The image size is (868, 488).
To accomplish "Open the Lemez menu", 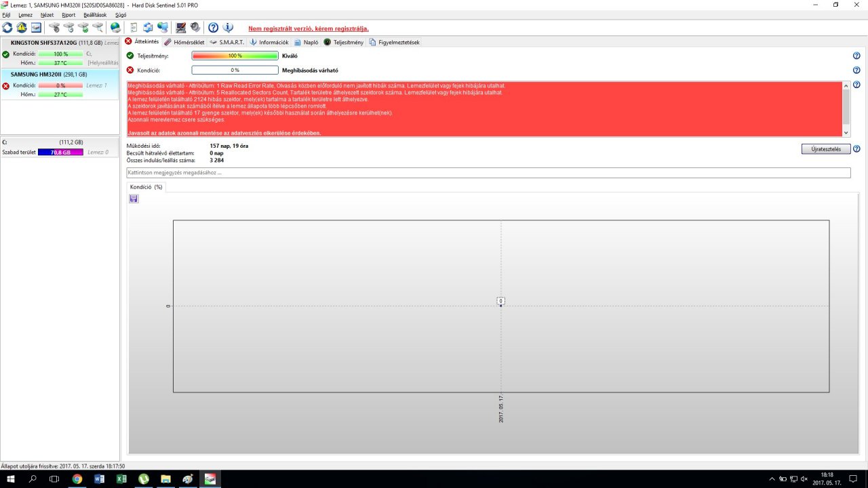I will [25, 14].
